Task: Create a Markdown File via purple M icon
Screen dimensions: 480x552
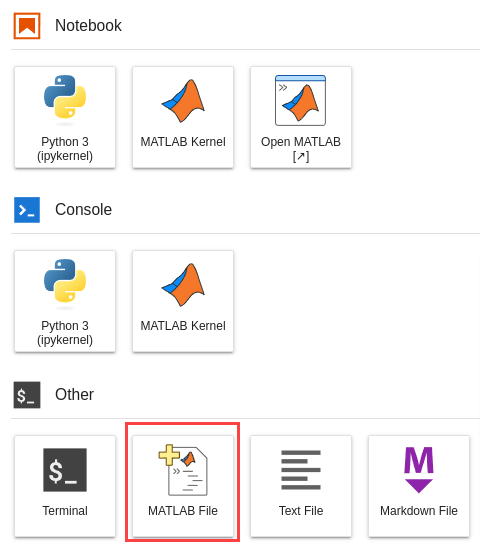Action: 419,470
